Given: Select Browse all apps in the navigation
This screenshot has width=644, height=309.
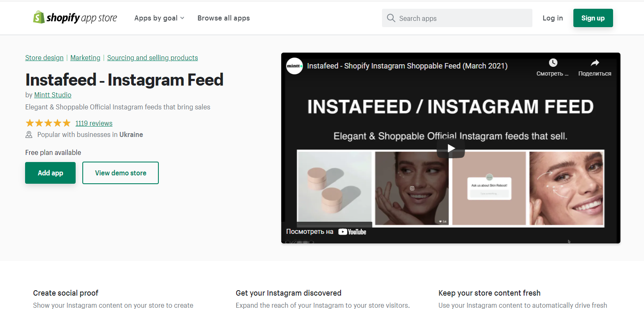Looking at the screenshot, I should [x=224, y=18].
